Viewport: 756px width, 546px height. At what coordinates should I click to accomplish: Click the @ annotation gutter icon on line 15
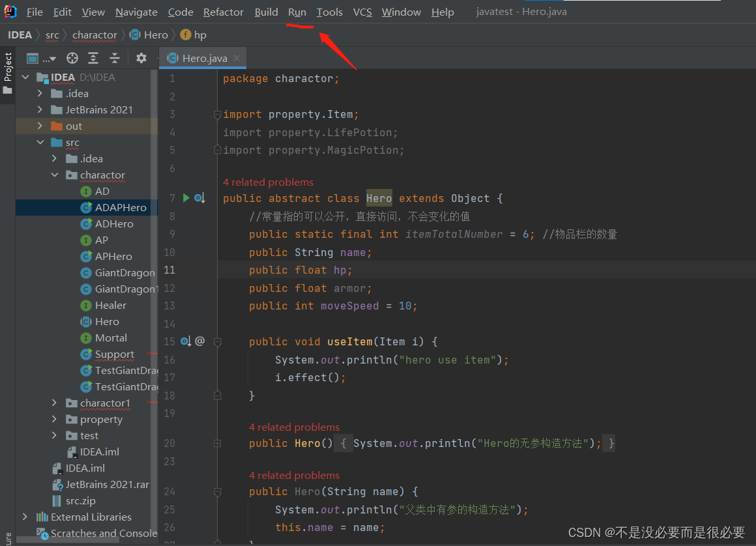pyautogui.click(x=200, y=341)
